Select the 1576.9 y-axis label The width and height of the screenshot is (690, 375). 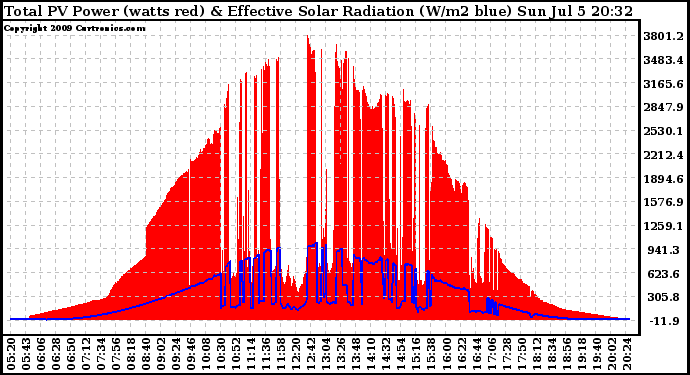(x=663, y=202)
